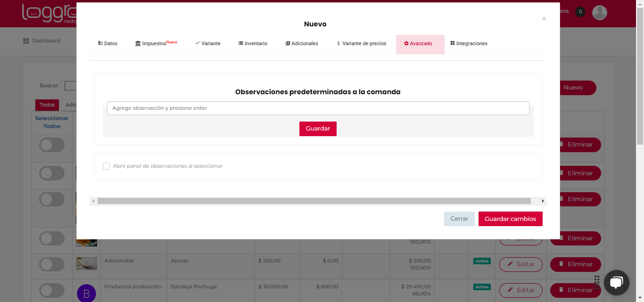Open the chat support bubble icon

click(616, 282)
